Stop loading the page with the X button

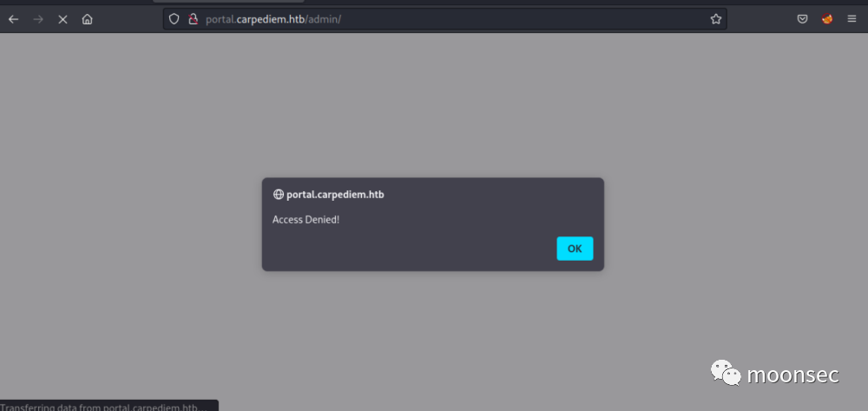[x=62, y=19]
